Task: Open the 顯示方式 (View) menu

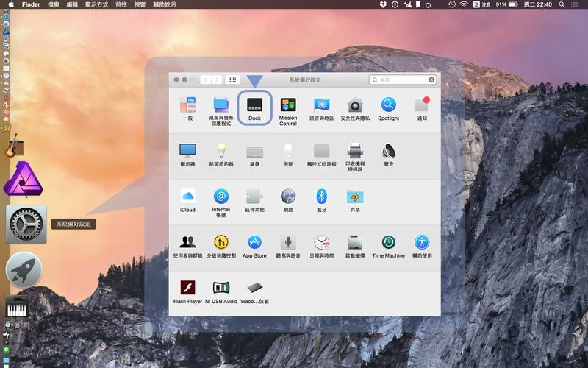Action: [96, 4]
